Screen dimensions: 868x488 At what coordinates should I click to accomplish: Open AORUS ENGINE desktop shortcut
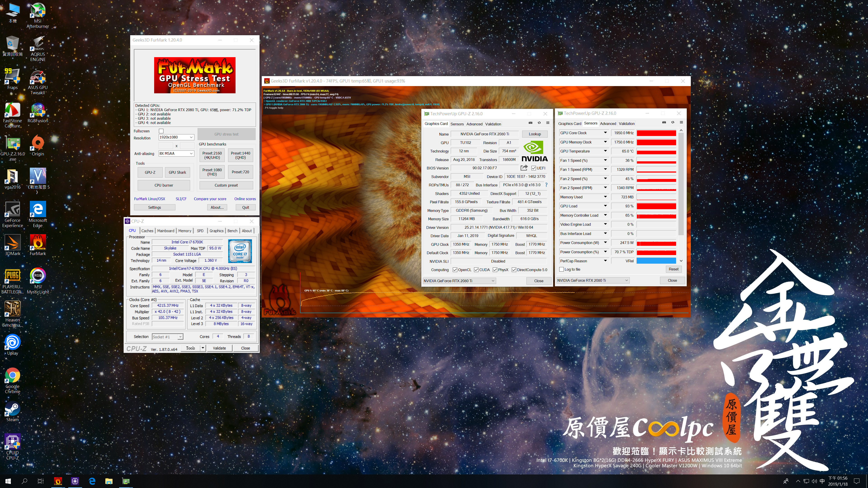pos(38,49)
